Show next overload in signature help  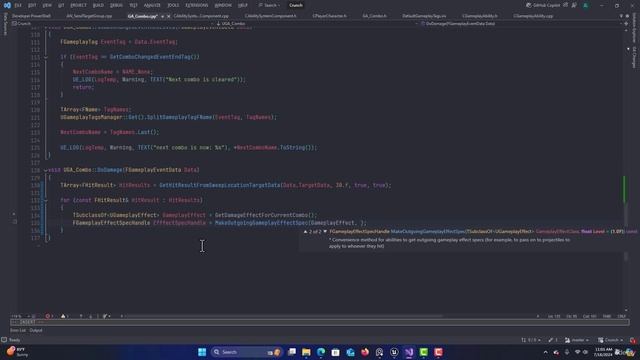(x=325, y=231)
